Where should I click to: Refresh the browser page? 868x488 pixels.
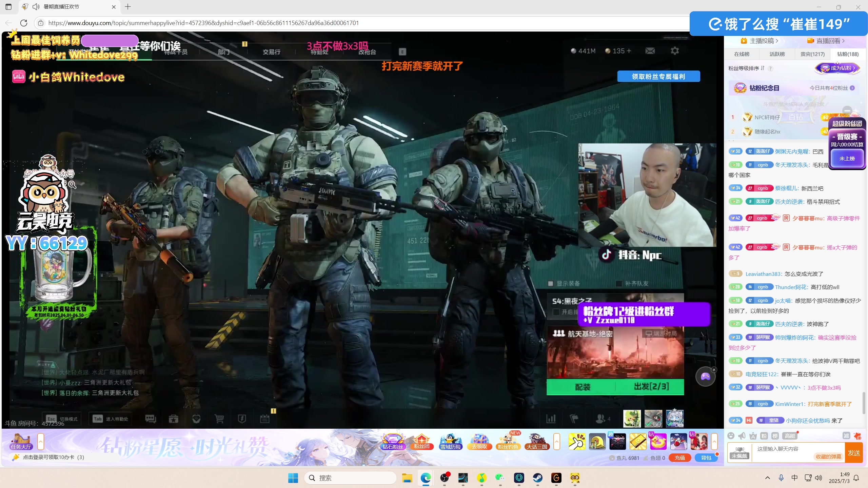24,23
